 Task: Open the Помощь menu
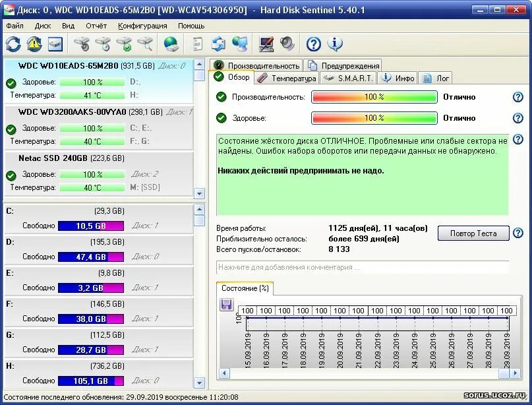click(191, 26)
